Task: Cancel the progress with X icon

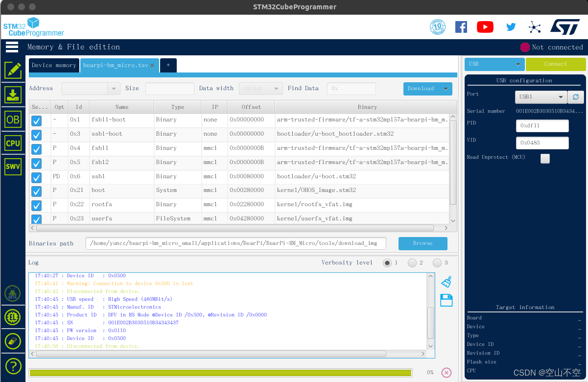Action: [x=446, y=373]
